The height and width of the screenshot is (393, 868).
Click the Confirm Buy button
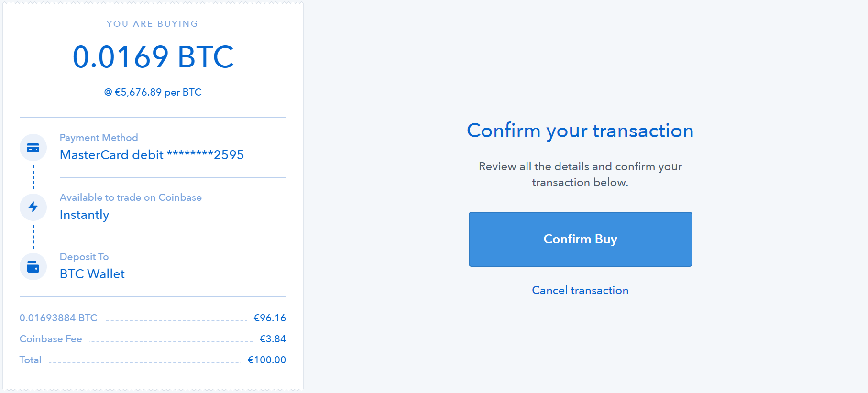pyautogui.click(x=580, y=239)
